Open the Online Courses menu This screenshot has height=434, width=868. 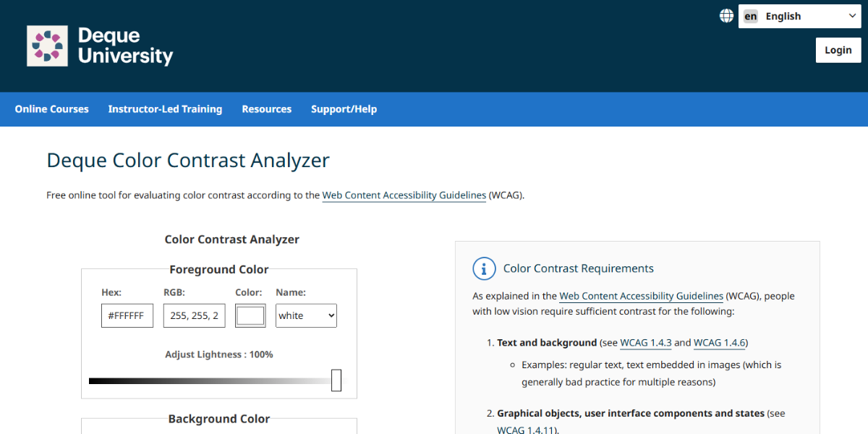coord(51,109)
